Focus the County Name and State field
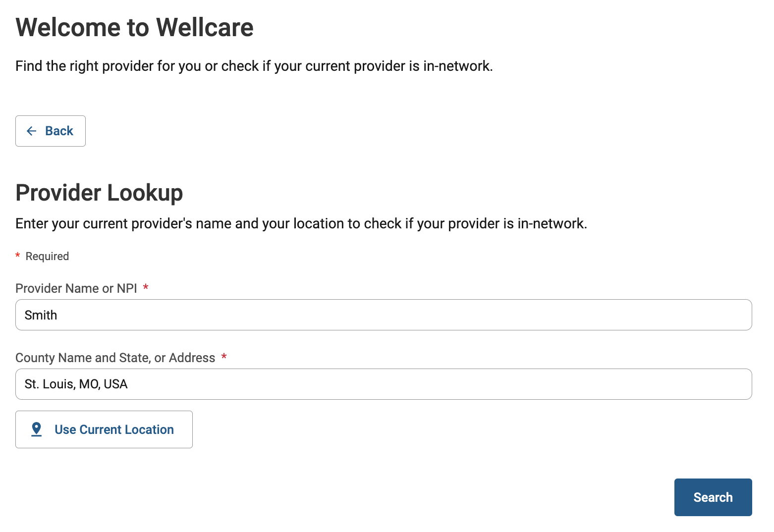 (384, 384)
